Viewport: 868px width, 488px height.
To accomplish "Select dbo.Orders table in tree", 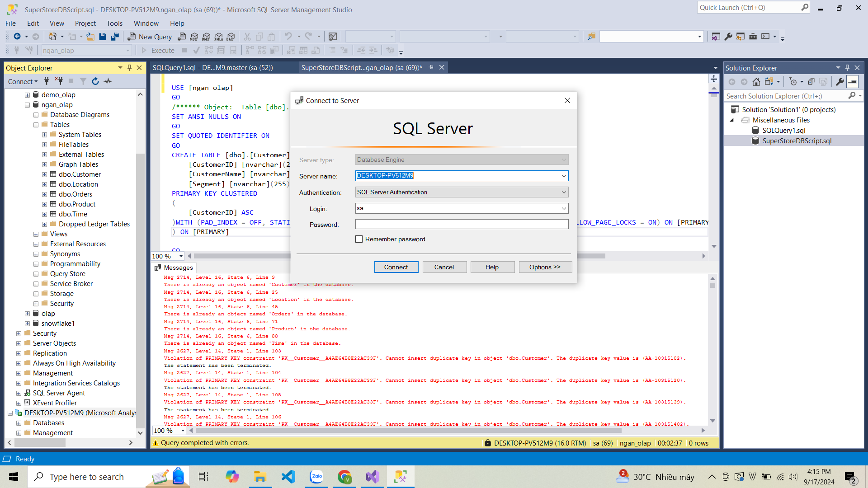I will click(75, 194).
